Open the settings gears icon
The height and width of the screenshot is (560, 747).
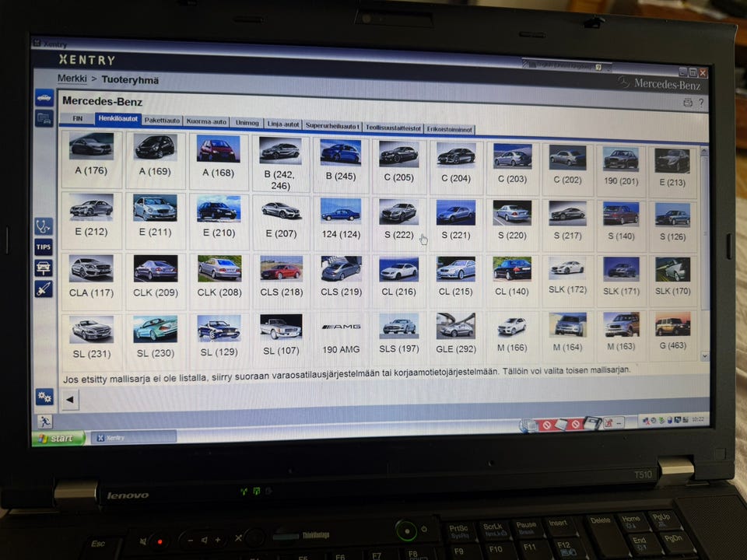[44, 396]
